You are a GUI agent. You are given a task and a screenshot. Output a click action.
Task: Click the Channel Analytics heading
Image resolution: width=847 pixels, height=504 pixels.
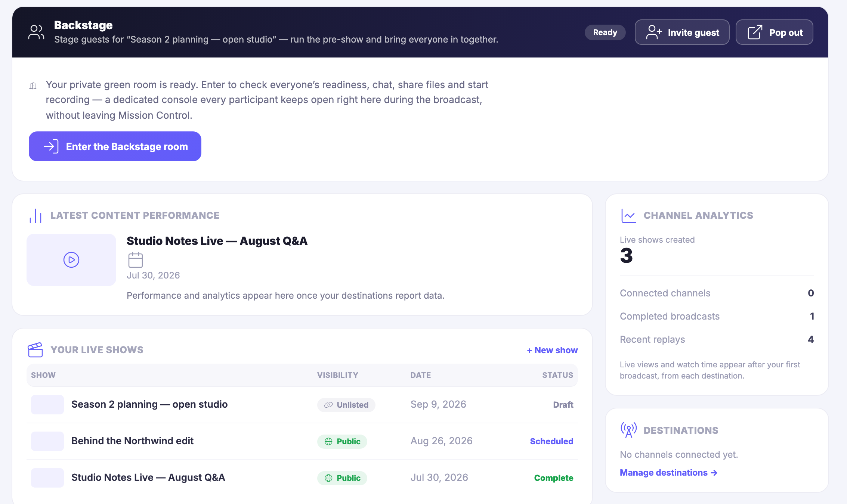point(698,215)
